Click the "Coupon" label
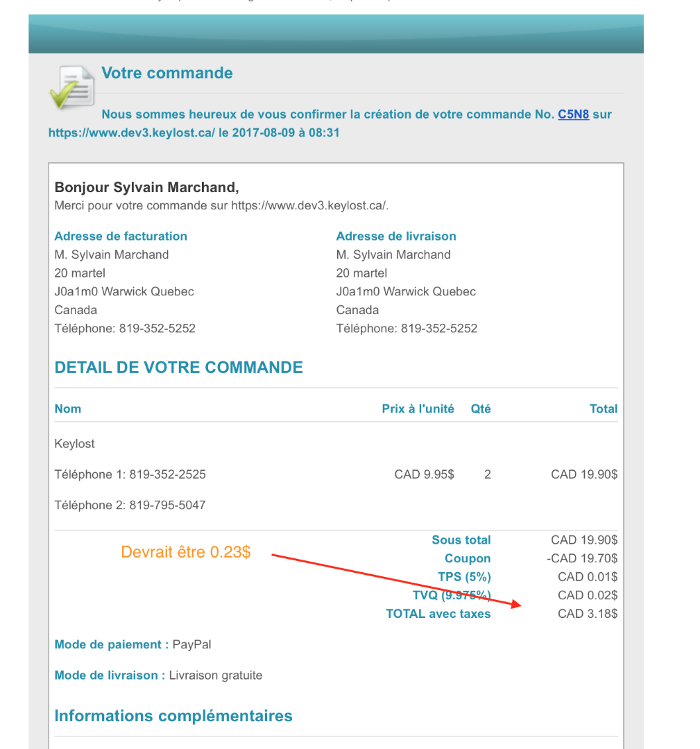The height and width of the screenshot is (749, 700). pyautogui.click(x=468, y=559)
